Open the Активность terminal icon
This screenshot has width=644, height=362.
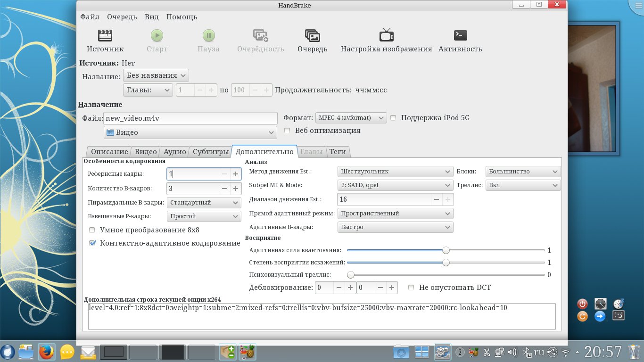460,36
